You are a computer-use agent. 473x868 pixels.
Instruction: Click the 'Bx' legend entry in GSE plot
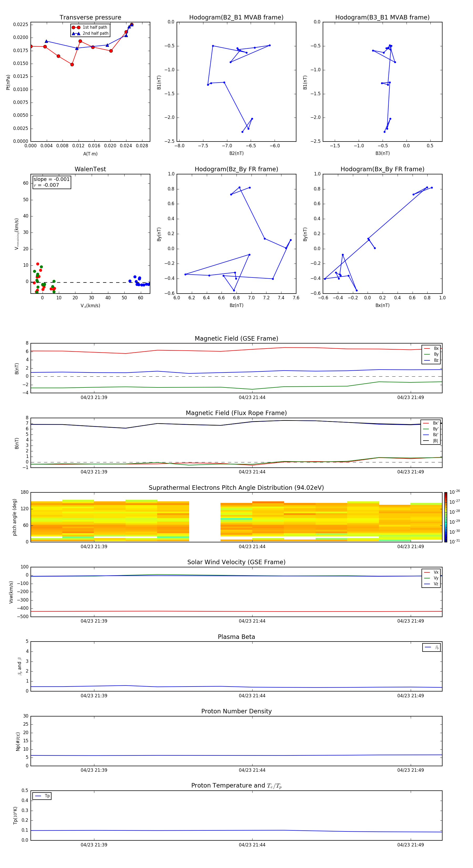pos(431,349)
